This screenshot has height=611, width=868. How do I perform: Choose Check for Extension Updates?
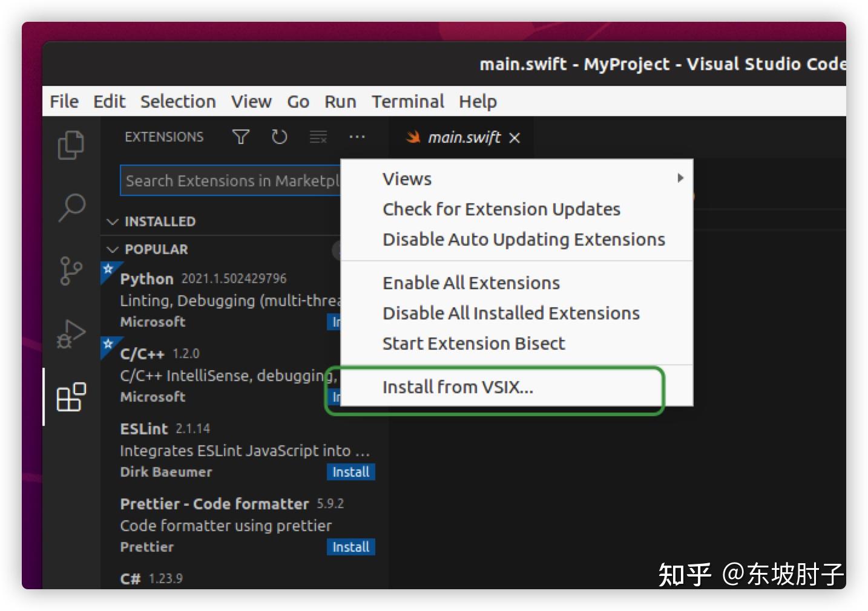pyautogui.click(x=501, y=209)
